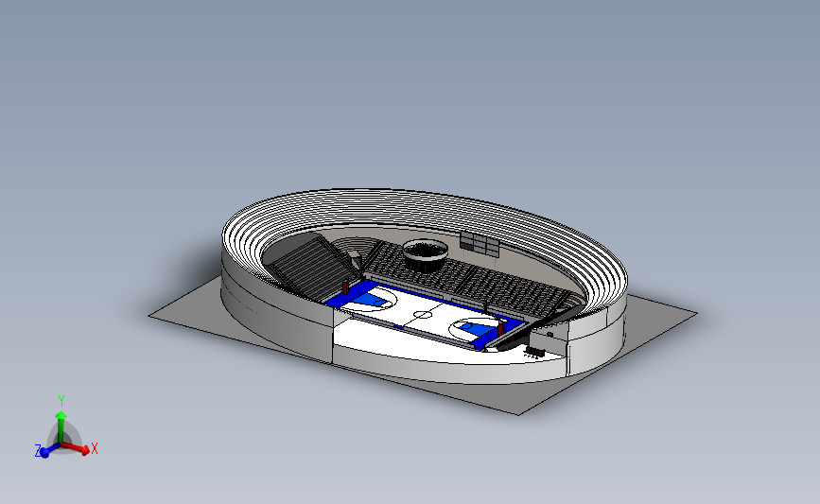Click the red X axis of the orientation triad
Image resolution: width=820 pixels, height=504 pixels.
(x=76, y=447)
